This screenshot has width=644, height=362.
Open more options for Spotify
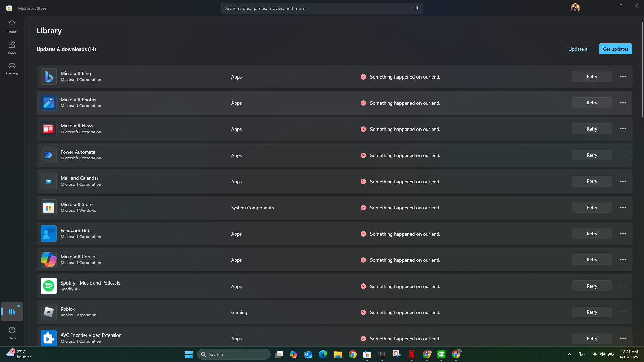[623, 286]
